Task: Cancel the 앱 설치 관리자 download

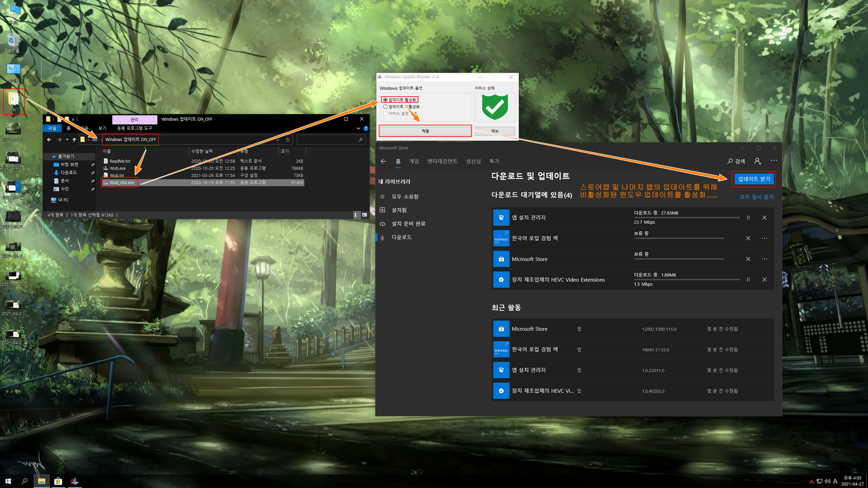Action: coord(764,218)
